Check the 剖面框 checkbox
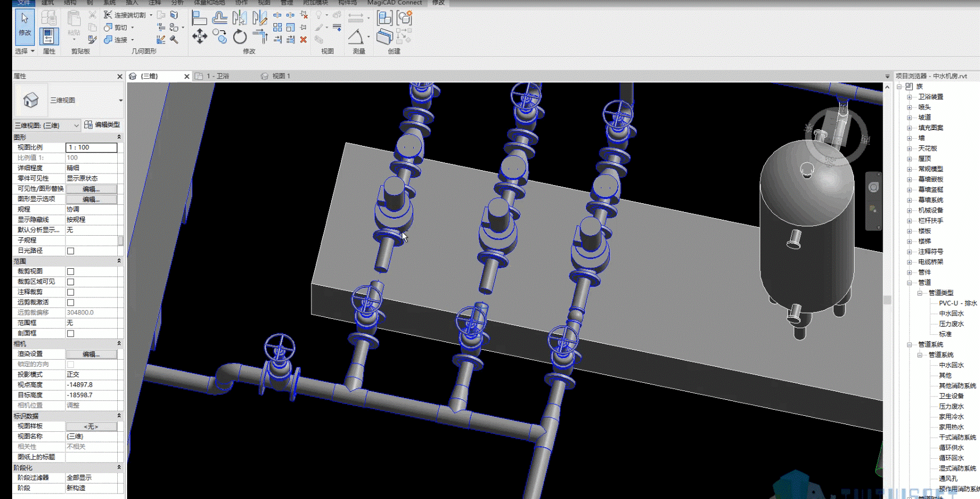 tap(70, 333)
